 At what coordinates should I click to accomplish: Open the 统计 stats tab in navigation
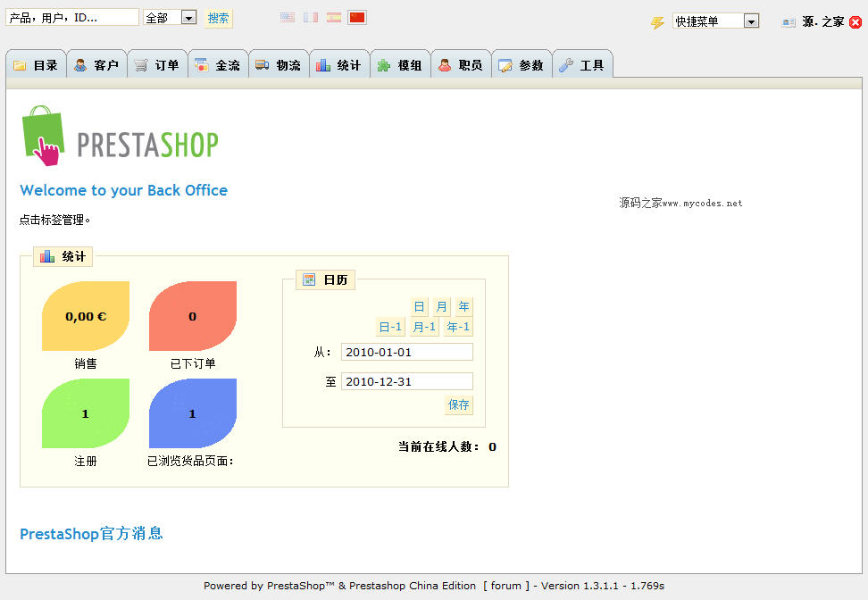tap(340, 65)
